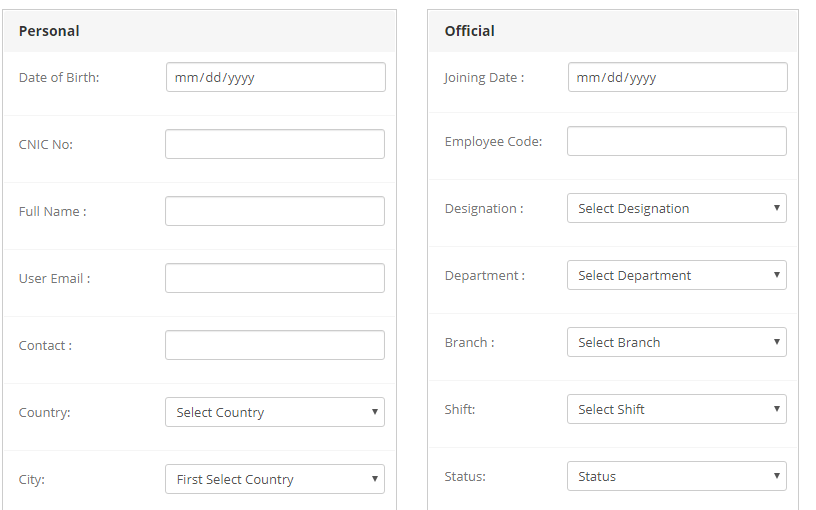Viewport: 816px width, 510px height.
Task: Expand the Status dropdown
Action: pos(677,476)
